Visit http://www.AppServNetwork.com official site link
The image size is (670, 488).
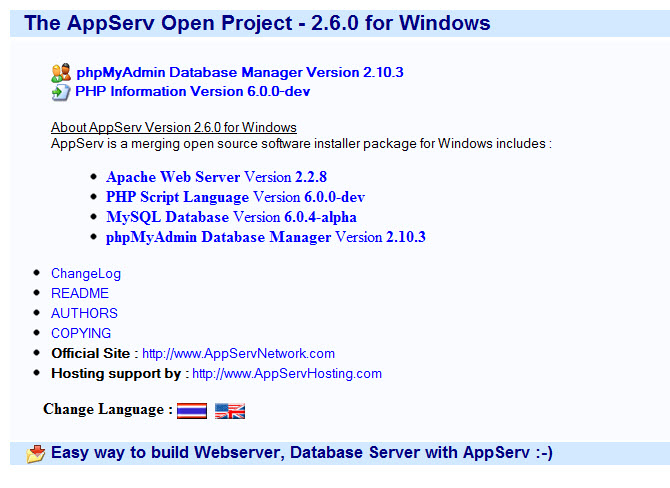point(238,353)
